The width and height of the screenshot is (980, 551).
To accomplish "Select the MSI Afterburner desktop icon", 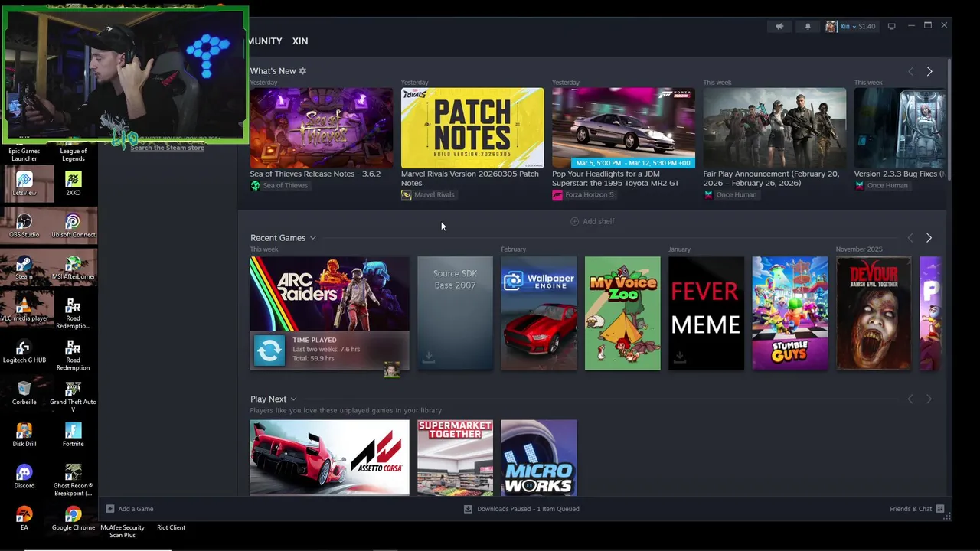I will click(73, 267).
